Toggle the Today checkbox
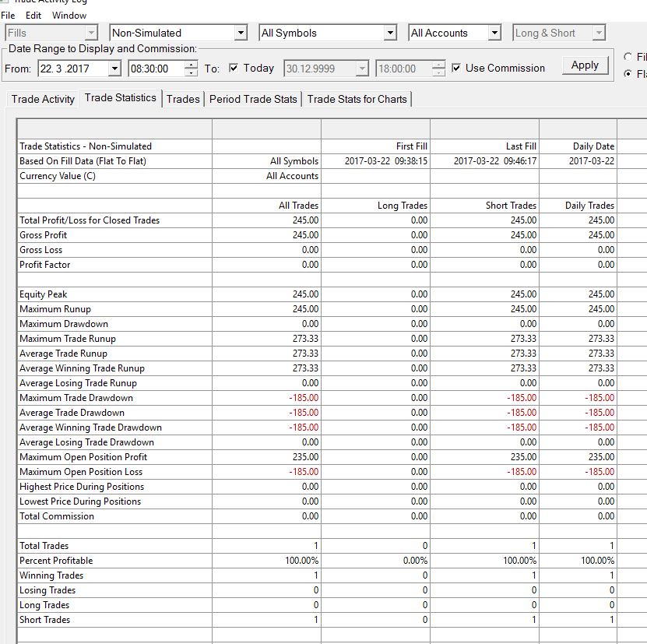The image size is (647, 644). point(233,68)
